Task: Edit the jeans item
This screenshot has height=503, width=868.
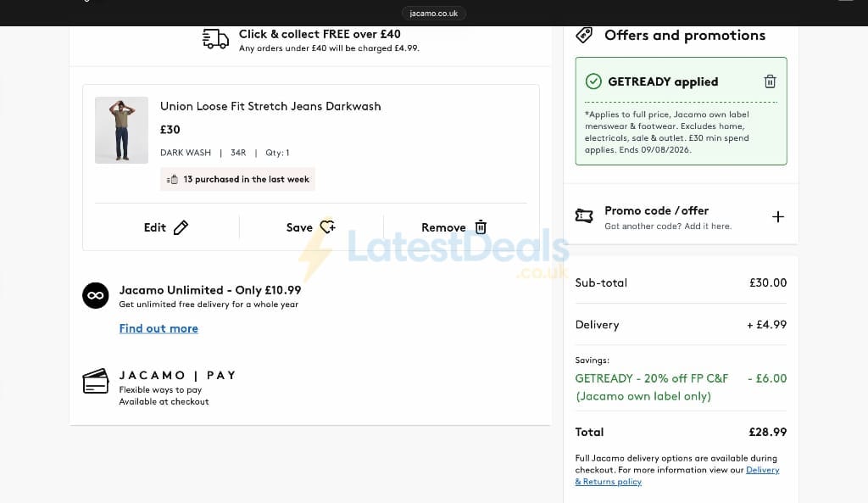Action: [x=166, y=227]
